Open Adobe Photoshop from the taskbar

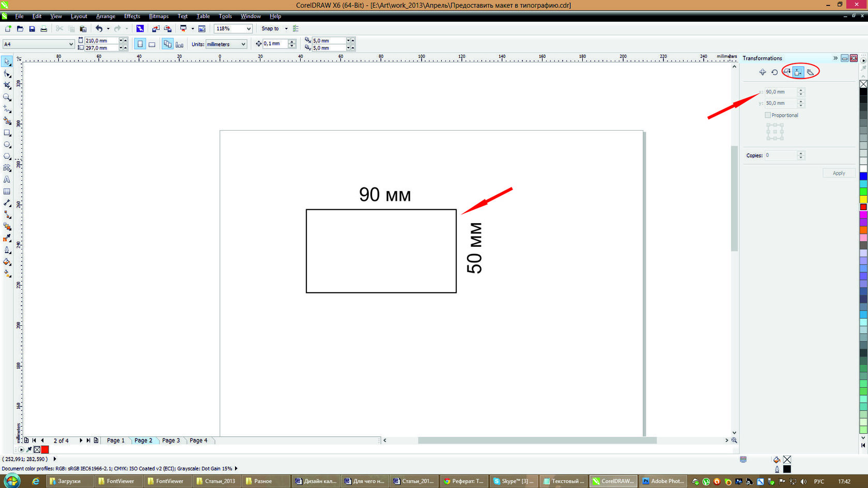click(x=663, y=481)
